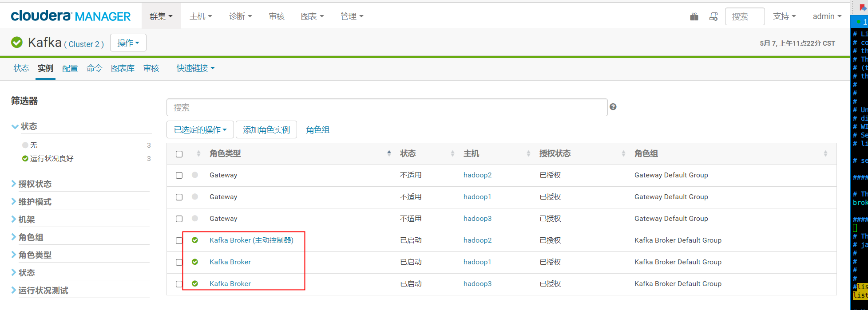Open the 审核 item in top navigation
This screenshot has height=310, width=868.
click(277, 16)
